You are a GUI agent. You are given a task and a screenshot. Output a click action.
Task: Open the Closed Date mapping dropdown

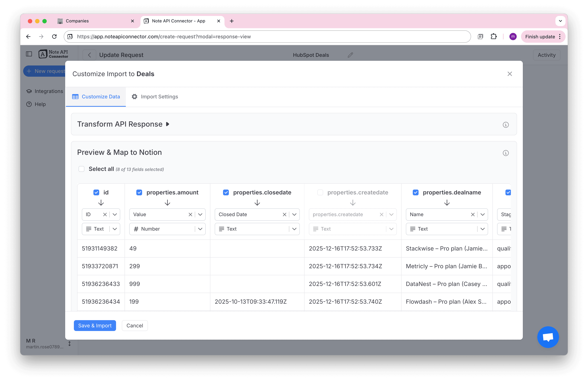point(294,215)
